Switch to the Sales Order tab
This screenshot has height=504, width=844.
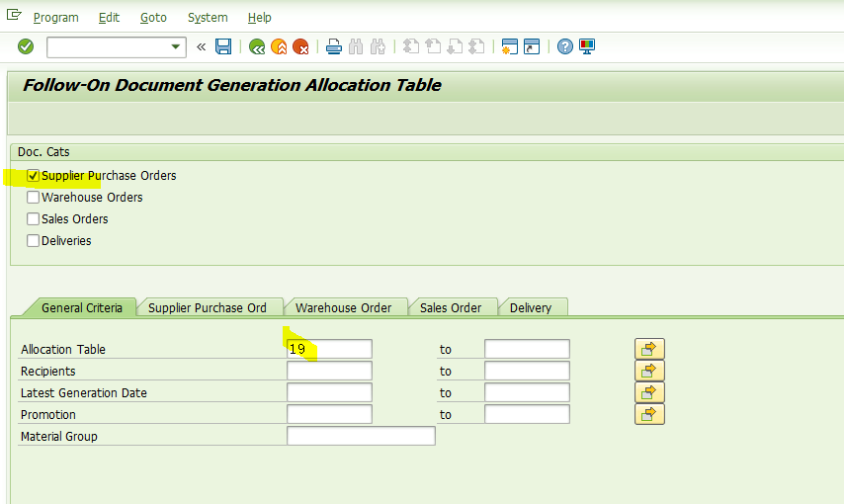point(451,307)
